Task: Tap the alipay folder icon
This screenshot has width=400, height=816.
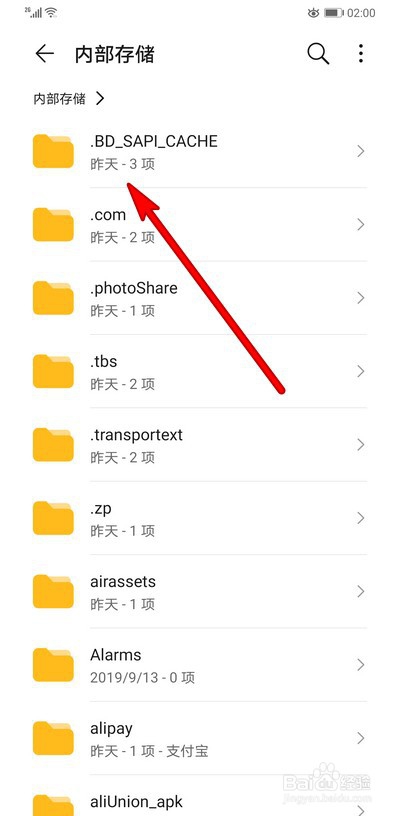Action: pos(53,738)
